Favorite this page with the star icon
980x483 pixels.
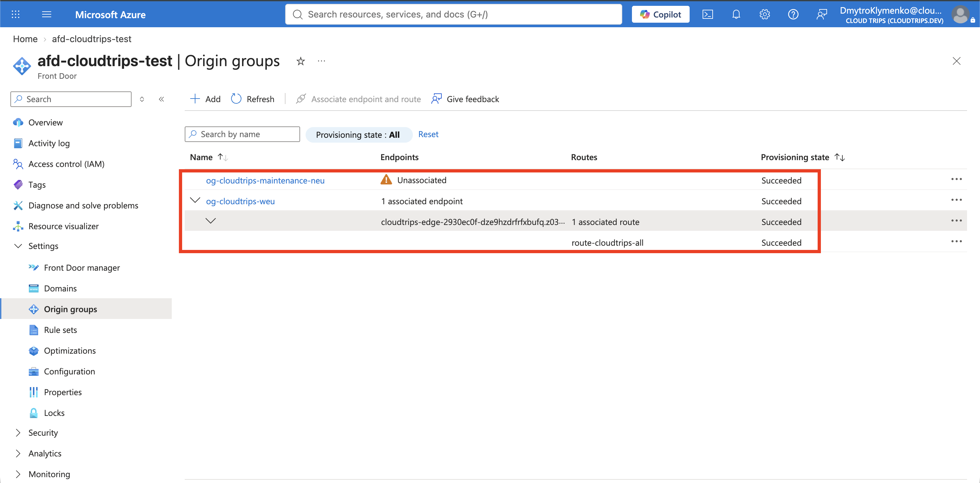coord(300,61)
